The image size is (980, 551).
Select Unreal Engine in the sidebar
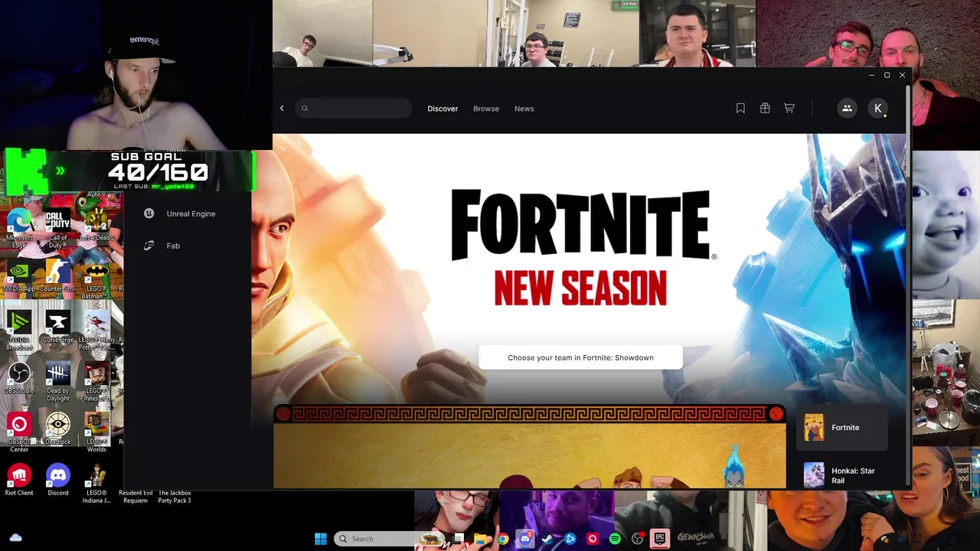tap(191, 214)
